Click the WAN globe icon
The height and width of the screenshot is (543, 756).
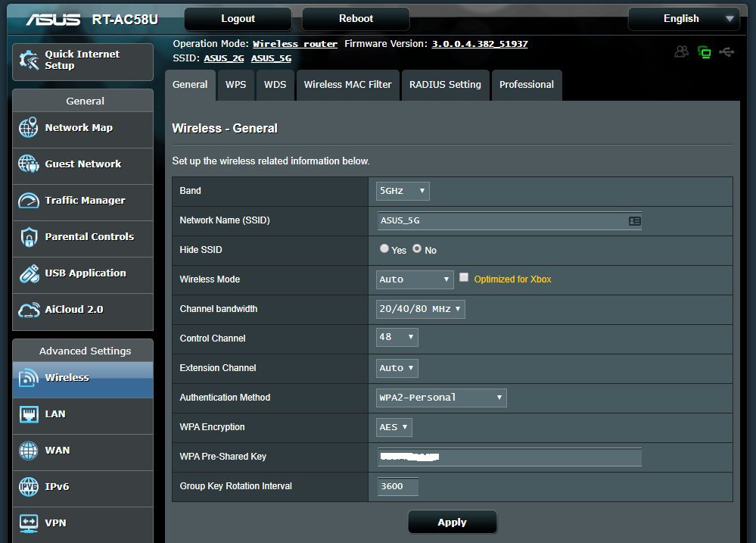pos(29,451)
